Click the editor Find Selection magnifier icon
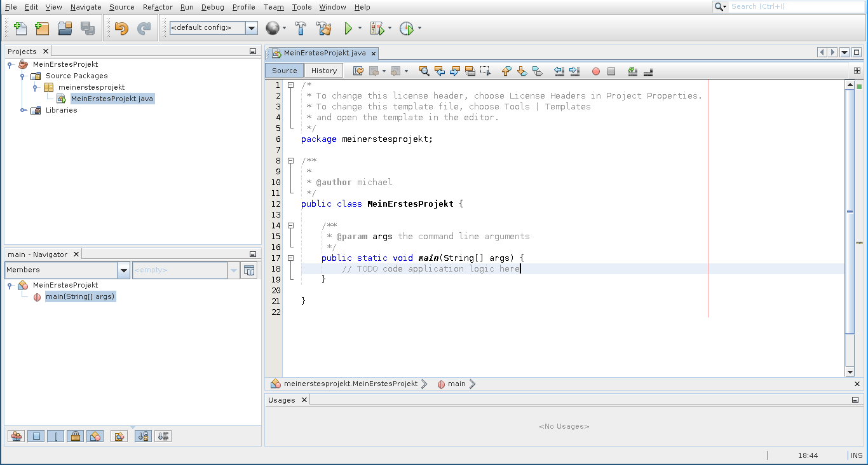The image size is (868, 465). 424,71
